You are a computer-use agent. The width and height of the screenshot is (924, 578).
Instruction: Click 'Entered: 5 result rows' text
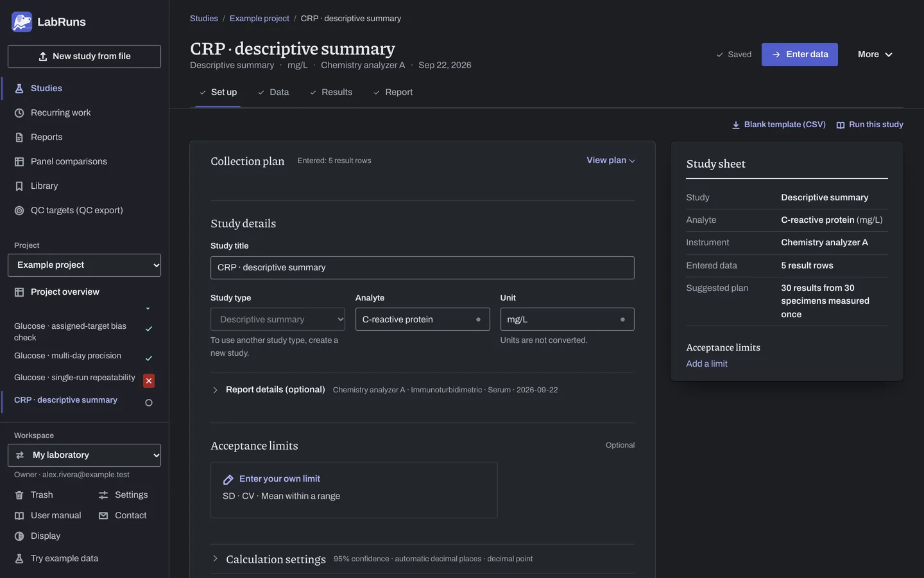(334, 161)
